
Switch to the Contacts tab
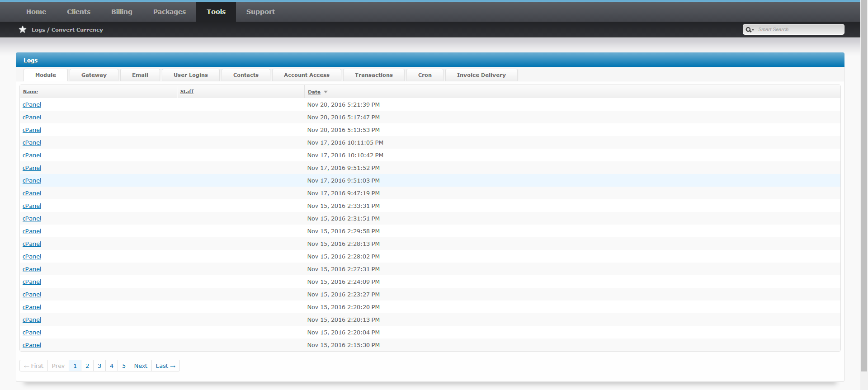pos(246,75)
